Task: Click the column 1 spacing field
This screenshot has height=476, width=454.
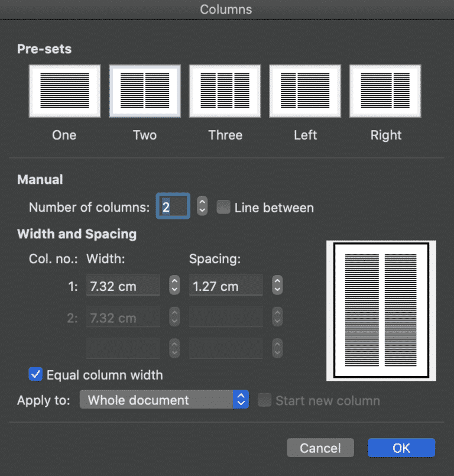Action: pyautogui.click(x=226, y=285)
